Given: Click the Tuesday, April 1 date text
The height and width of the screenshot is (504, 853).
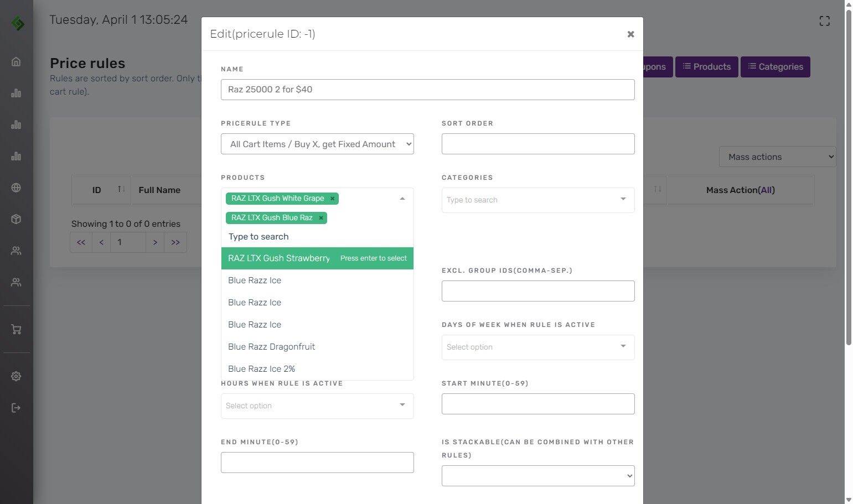Looking at the screenshot, I should click(x=118, y=20).
